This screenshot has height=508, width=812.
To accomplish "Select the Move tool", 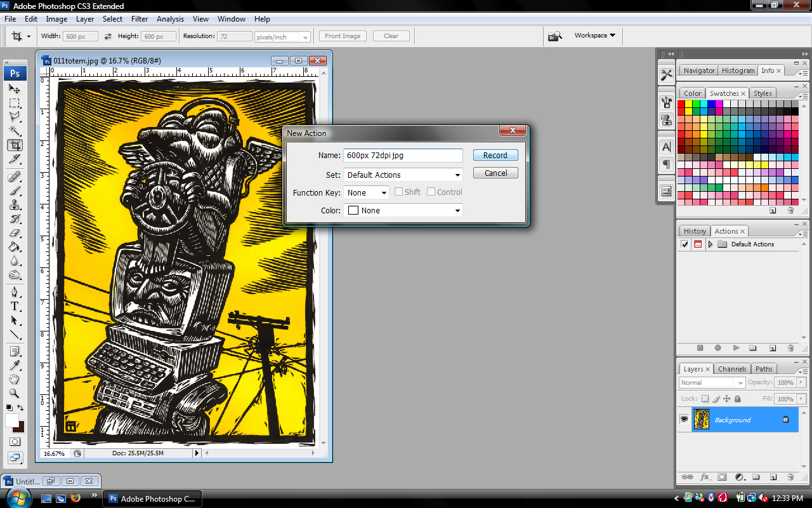I will pos(15,89).
